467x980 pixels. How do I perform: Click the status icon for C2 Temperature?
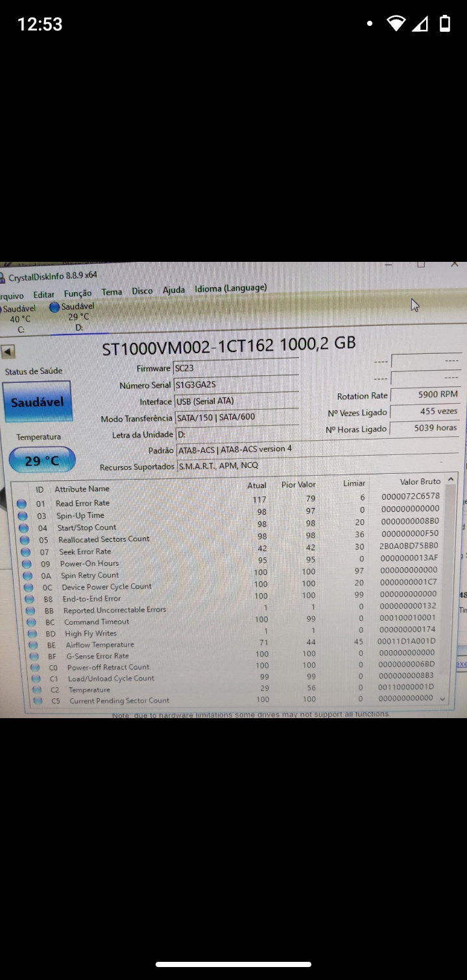(38, 690)
